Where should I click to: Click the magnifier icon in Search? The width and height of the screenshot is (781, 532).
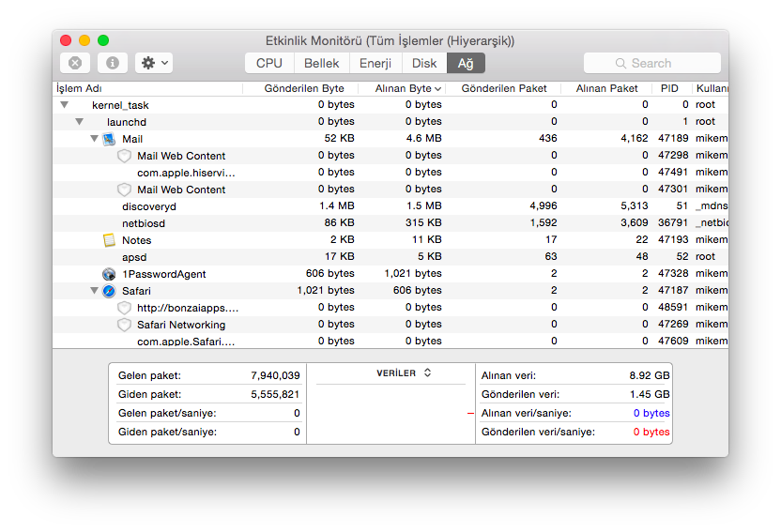pos(620,63)
